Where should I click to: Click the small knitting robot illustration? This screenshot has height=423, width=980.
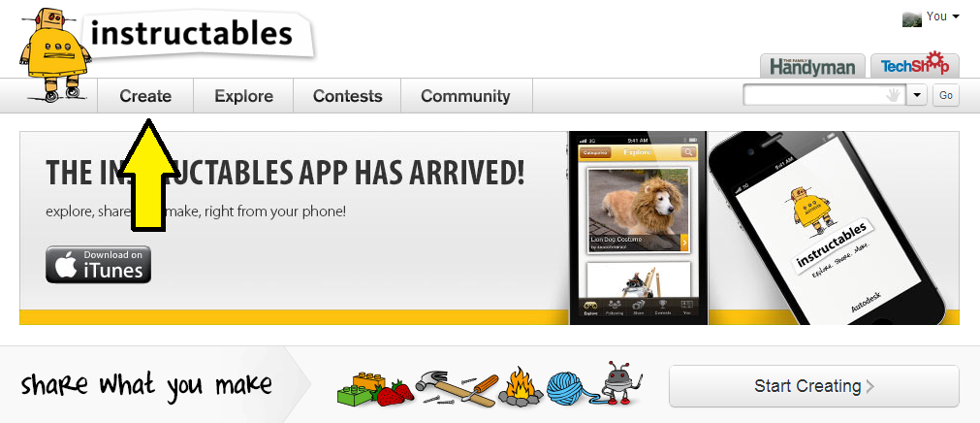[x=620, y=384]
